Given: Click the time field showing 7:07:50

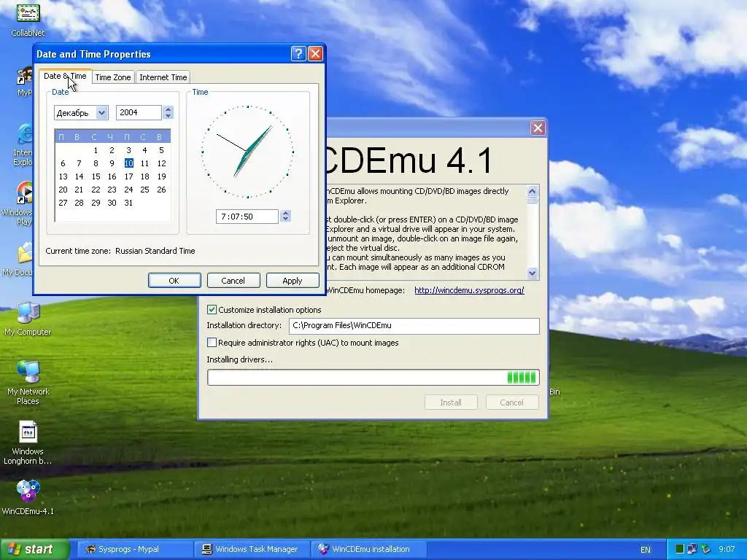Looking at the screenshot, I should (247, 217).
